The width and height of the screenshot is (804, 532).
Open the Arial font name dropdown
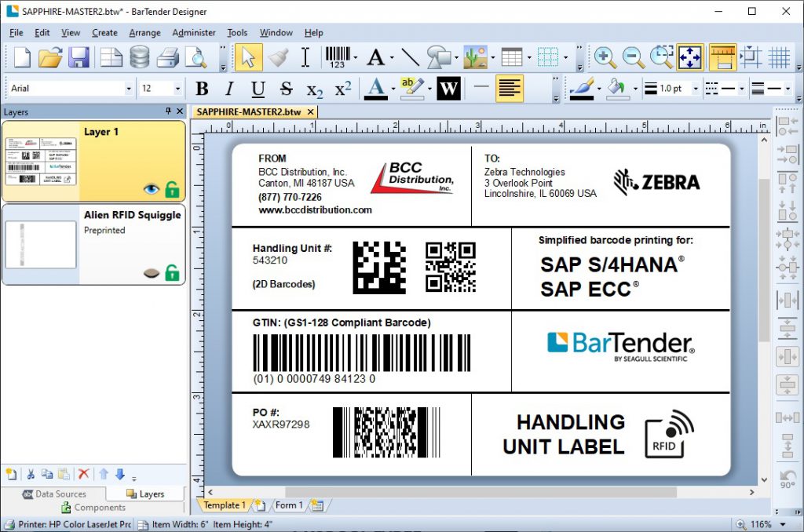(x=129, y=89)
